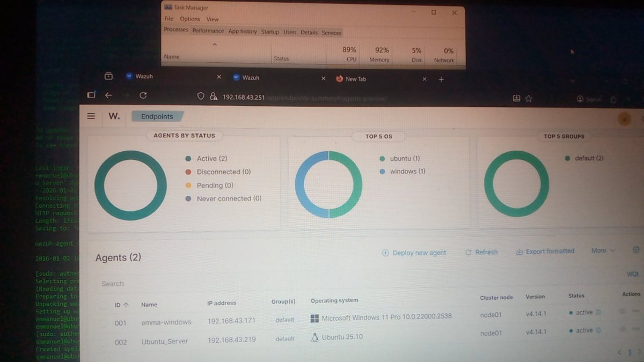Click Sign in account icon in Firefox toolbar
The image size is (644, 362).
(589, 99)
